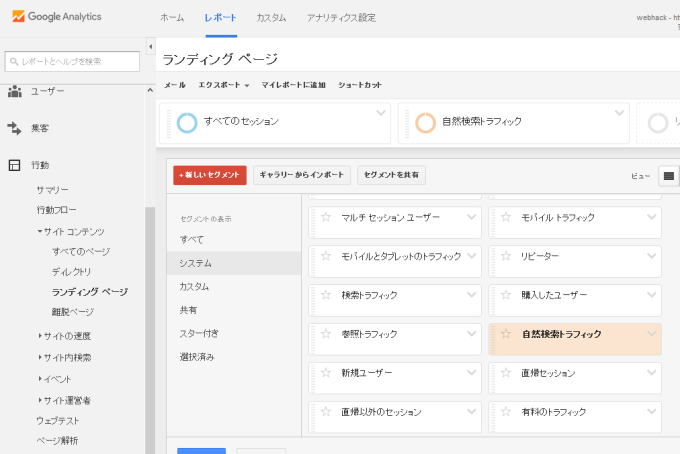Click the 新しいセグメント red button
The image size is (680, 454).
coord(210,175)
